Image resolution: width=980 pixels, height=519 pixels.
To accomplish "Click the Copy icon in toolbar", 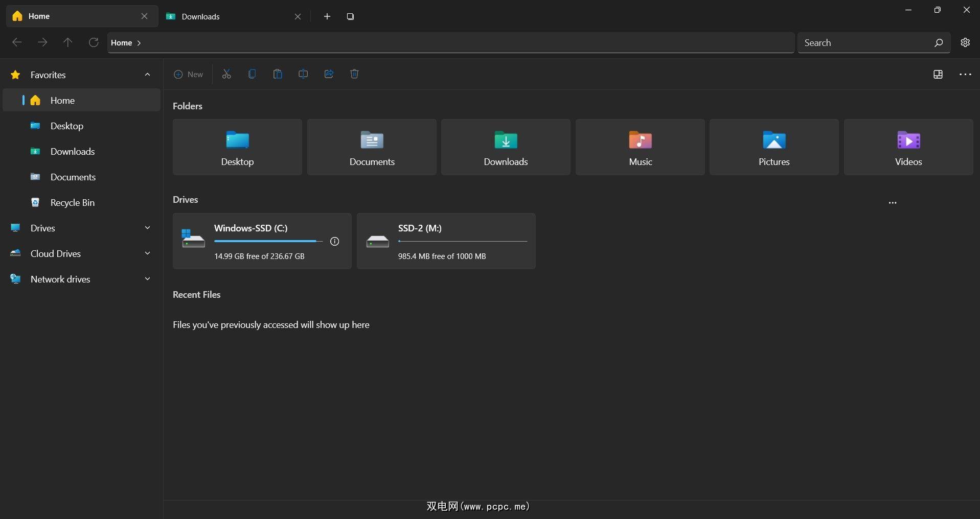I will pyautogui.click(x=252, y=74).
